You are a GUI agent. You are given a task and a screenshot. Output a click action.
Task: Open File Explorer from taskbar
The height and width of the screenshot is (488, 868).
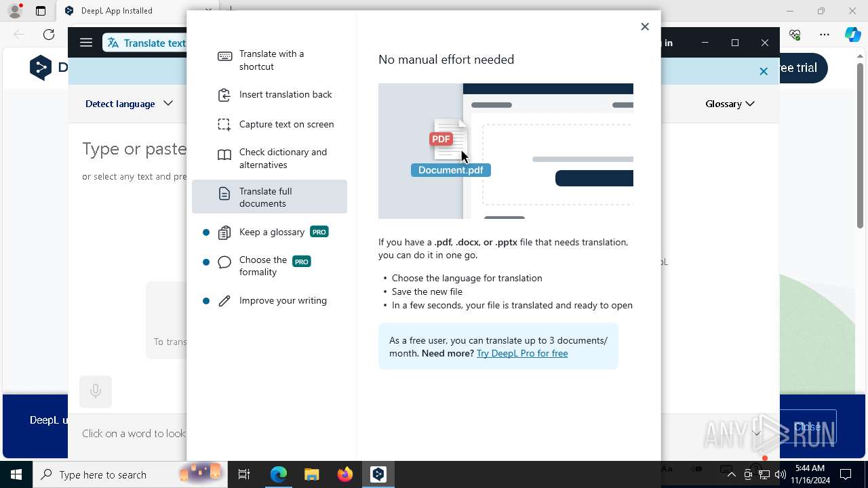coord(312,474)
